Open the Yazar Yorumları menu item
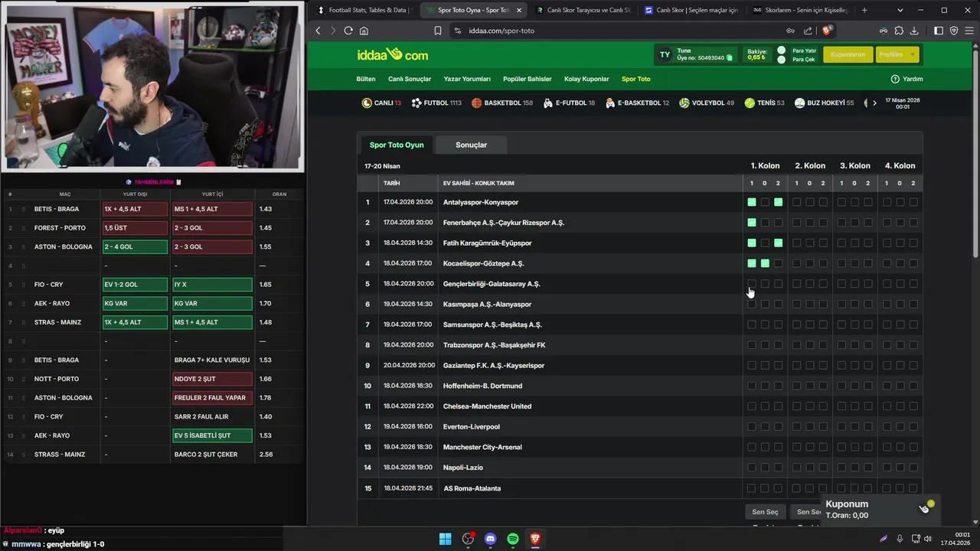This screenshot has width=980, height=551. [467, 79]
